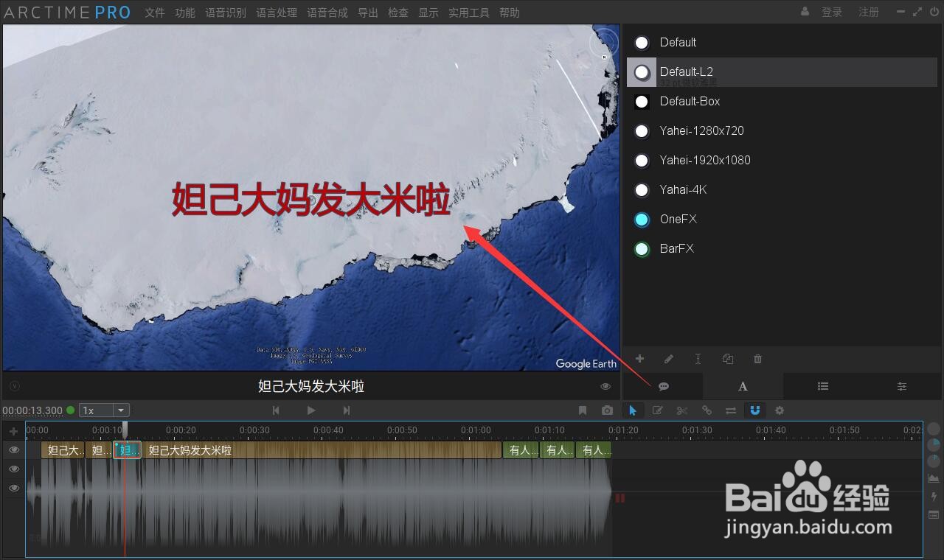Image resolution: width=944 pixels, height=560 pixels.
Task: Click the lightning bolt icon on right sidebar
Action: point(934,497)
